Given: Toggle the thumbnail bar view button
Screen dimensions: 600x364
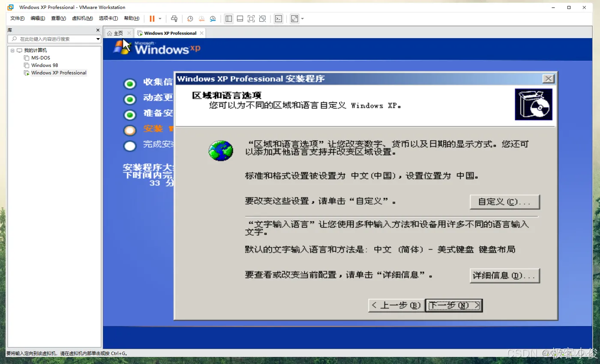Looking at the screenshot, I should (x=240, y=18).
